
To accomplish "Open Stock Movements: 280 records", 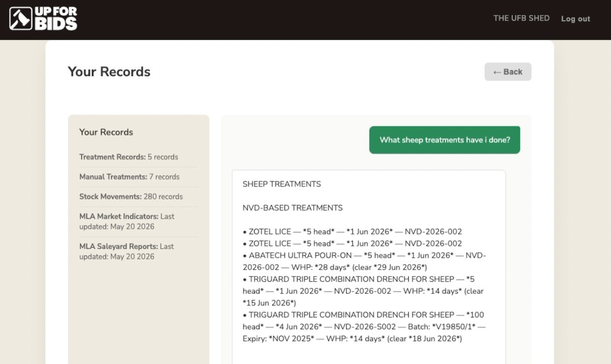I will [x=131, y=197].
